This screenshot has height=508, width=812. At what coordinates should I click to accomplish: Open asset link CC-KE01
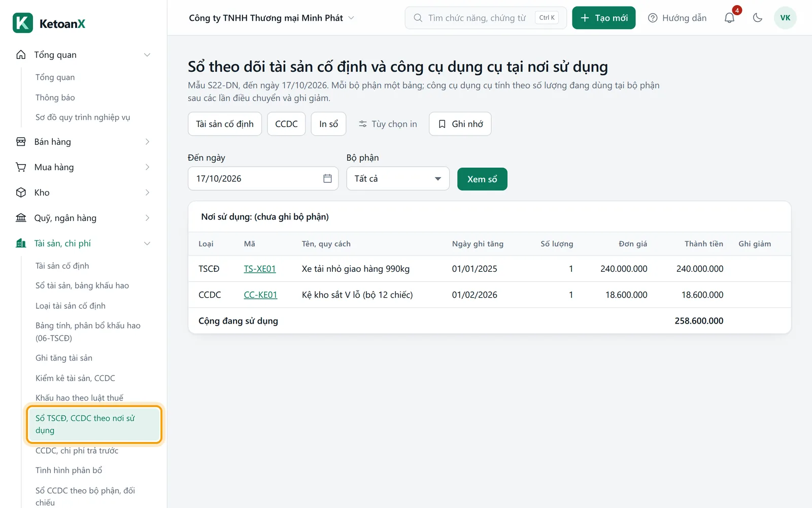click(260, 295)
